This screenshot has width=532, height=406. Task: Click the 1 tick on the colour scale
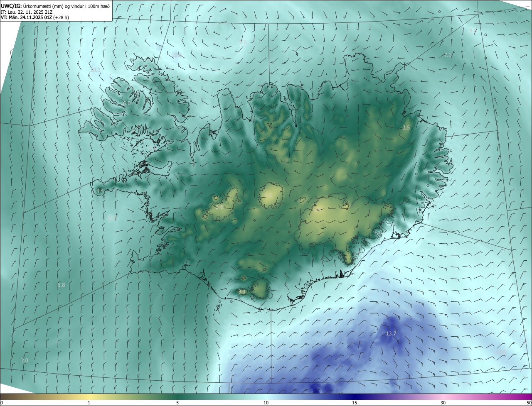click(x=89, y=403)
